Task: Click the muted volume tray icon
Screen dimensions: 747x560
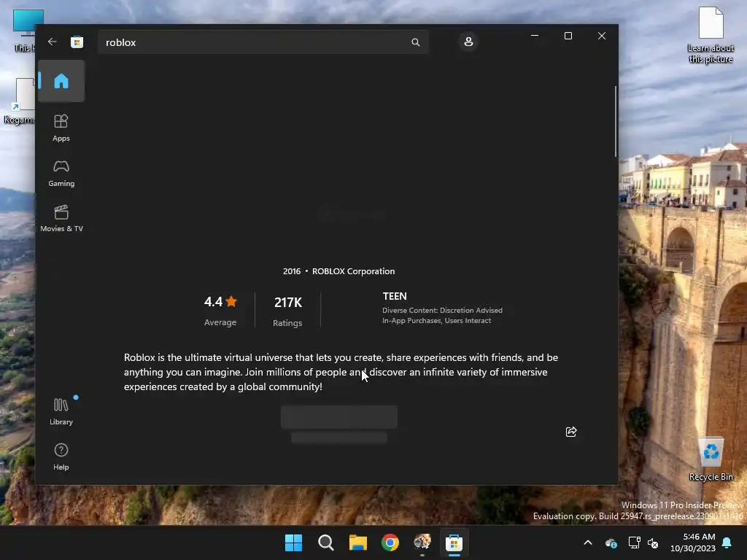Action: pos(653,542)
